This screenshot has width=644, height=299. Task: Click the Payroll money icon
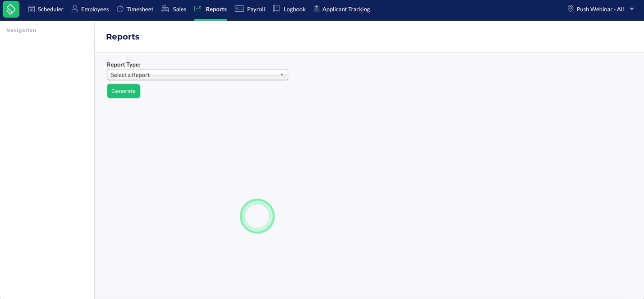[239, 9]
